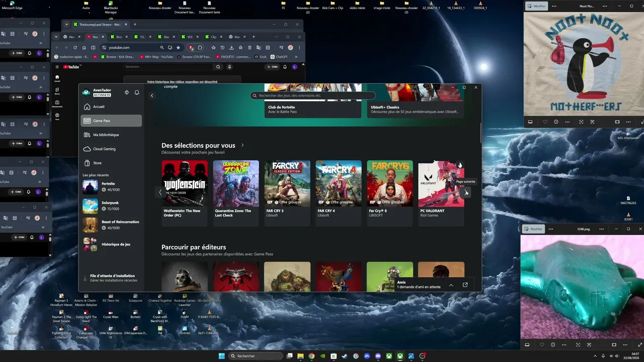Open the Club de Fortnite banner

(313, 101)
